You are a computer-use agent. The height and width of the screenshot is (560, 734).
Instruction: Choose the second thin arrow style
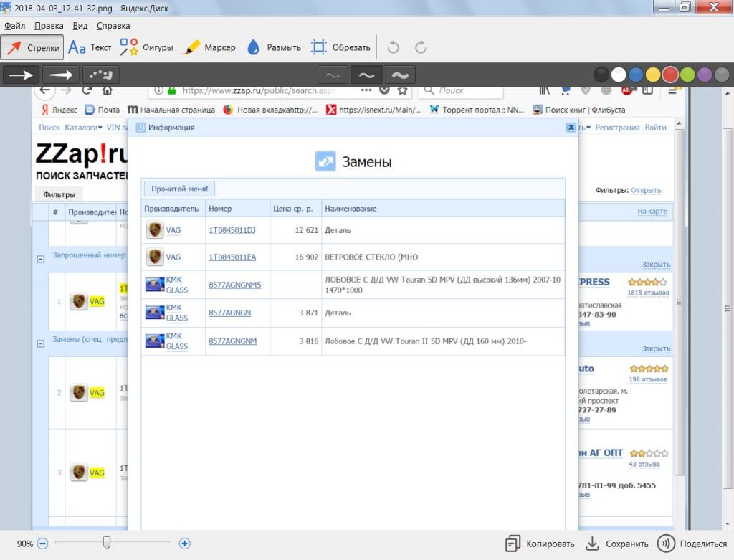click(x=61, y=75)
